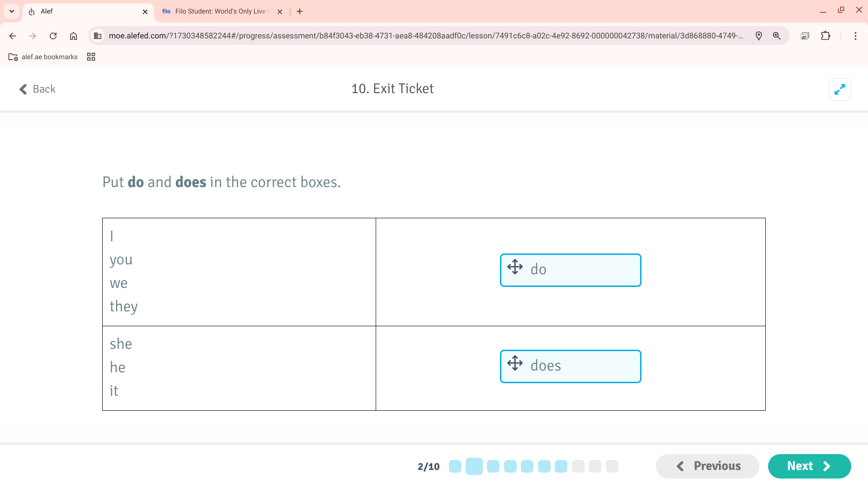Go Back to the lesson
The image size is (868, 488).
[x=37, y=89]
